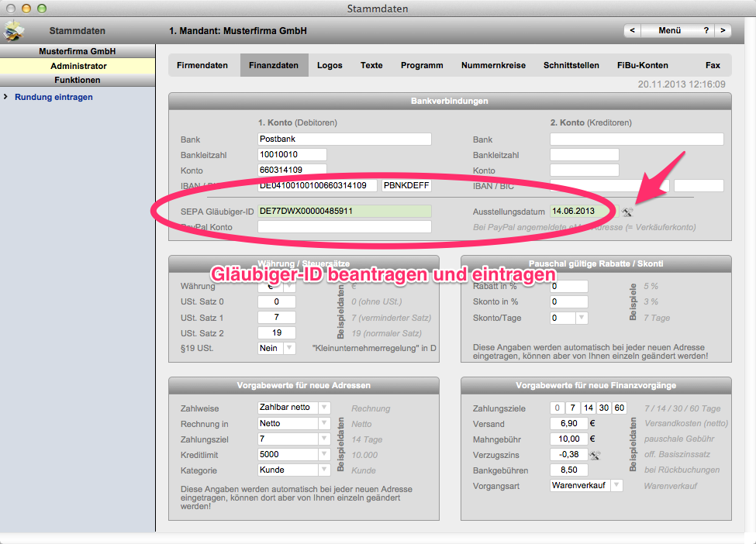The image size is (756, 544).
Task: Open the Vorgangsart dropdown
Action: tap(616, 485)
